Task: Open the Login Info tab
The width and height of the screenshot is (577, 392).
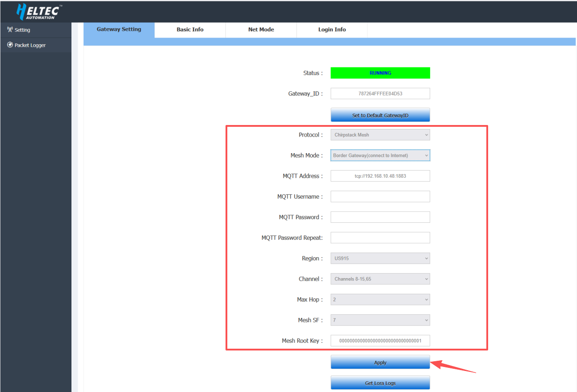Action: [x=332, y=29]
